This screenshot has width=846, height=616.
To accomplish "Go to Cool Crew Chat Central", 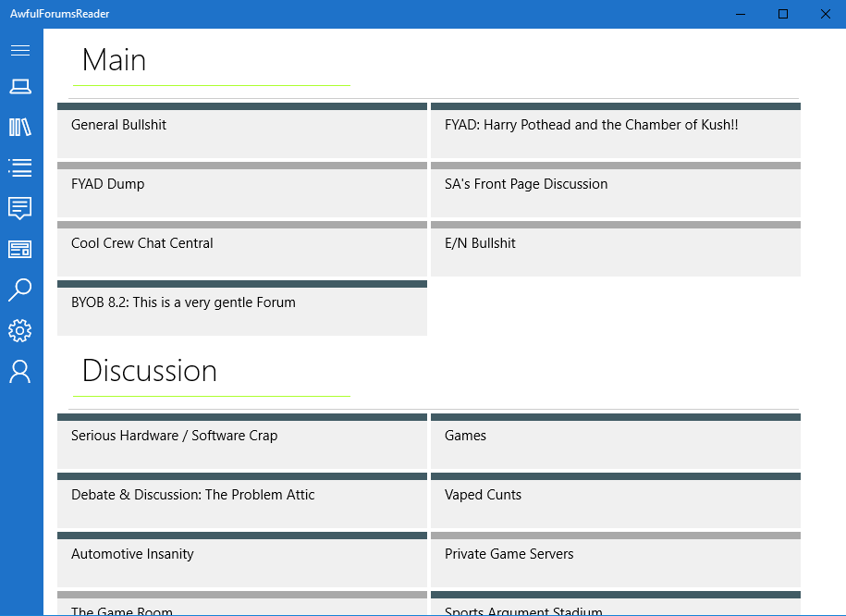I will (241, 249).
